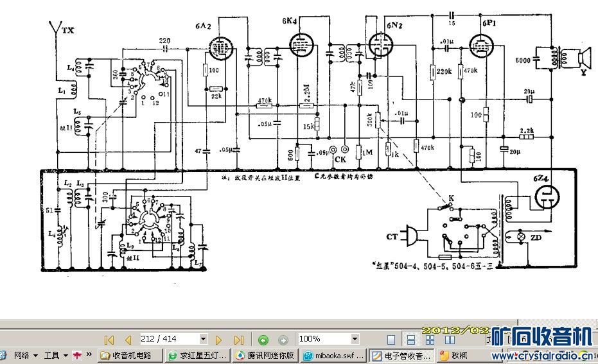
Task: Open the 工具 menu
Action: [x=55, y=355]
